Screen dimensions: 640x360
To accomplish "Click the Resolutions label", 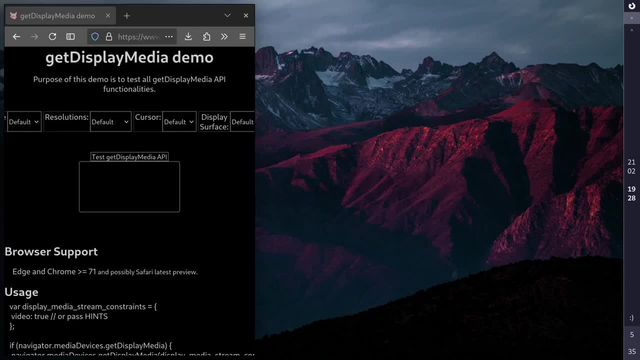I will tap(67, 117).
